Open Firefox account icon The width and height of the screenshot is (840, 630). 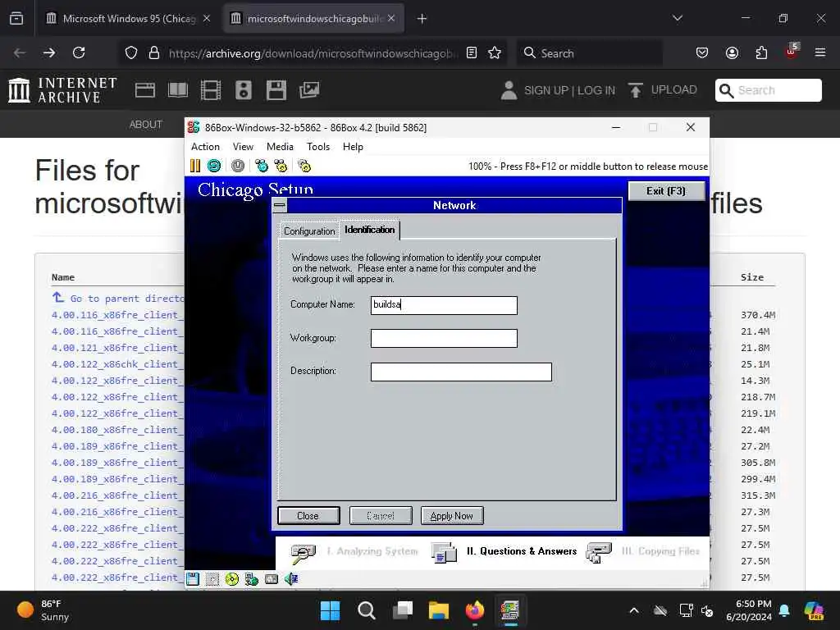732,52
